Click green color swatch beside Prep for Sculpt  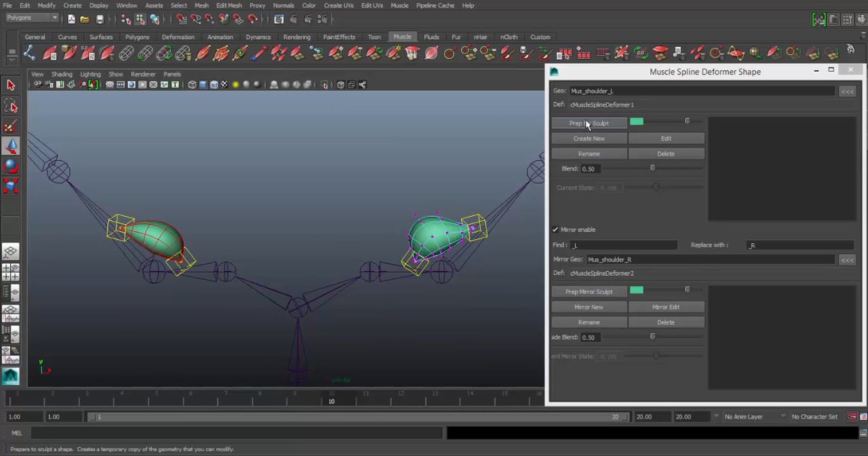[x=636, y=122]
